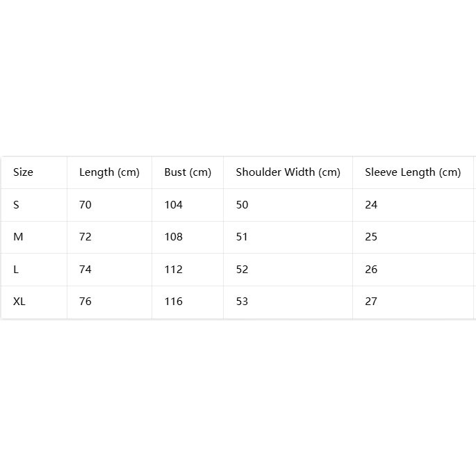This screenshot has width=476, height=476.
Task: Click shoulder width value 50
Action: (x=242, y=205)
